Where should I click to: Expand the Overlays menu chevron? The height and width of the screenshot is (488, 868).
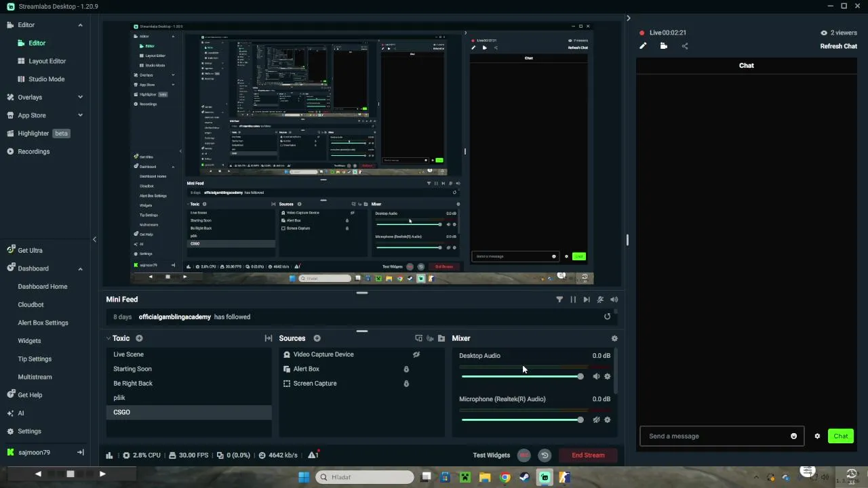point(80,97)
